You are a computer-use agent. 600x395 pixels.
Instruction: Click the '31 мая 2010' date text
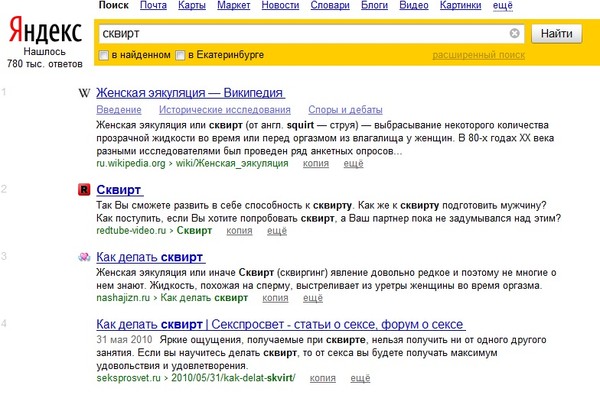coord(124,340)
